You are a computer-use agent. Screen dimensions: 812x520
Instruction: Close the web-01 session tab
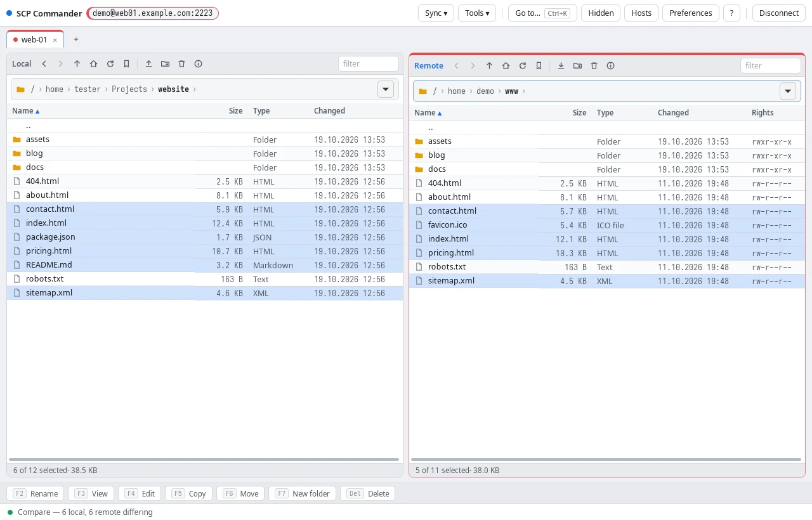55,40
